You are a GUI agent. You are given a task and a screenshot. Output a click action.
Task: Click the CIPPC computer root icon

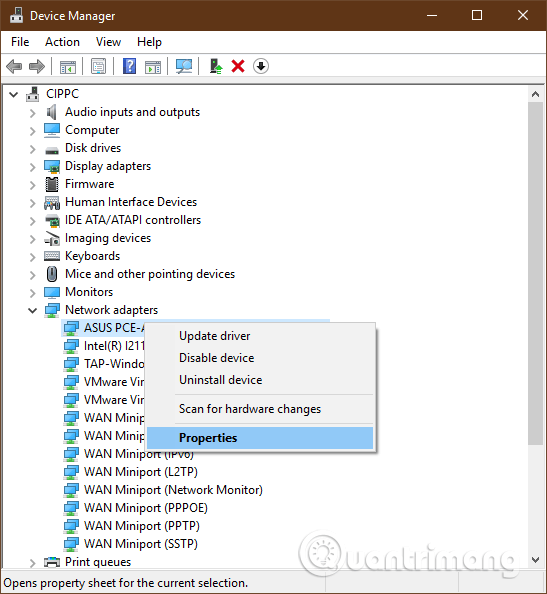33,94
